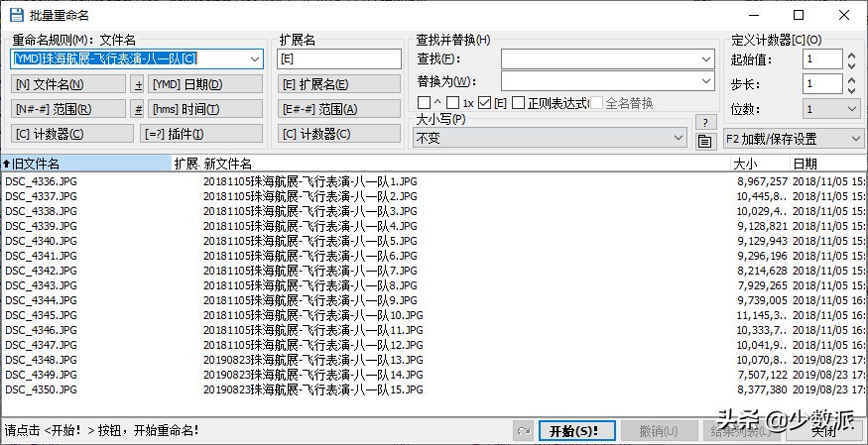The width and height of the screenshot is (868, 445).
Task: Enable the 正则表达式 checkbox
Action: [519, 103]
